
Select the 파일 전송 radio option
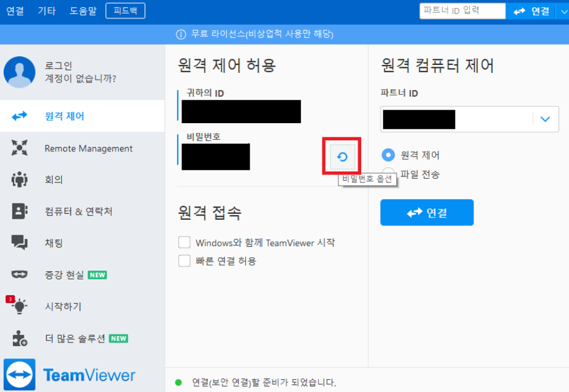pos(388,172)
